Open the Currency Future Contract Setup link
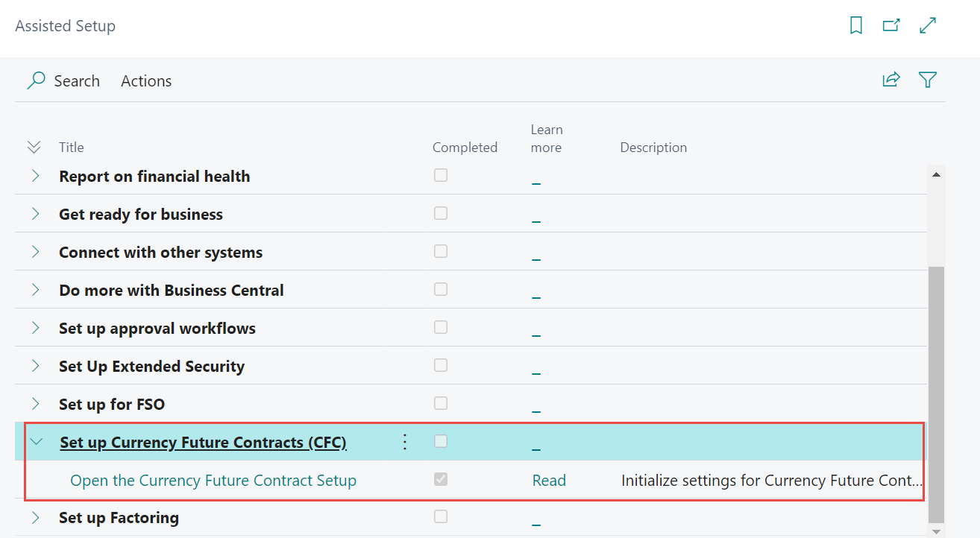The width and height of the screenshot is (980, 538). [213, 481]
